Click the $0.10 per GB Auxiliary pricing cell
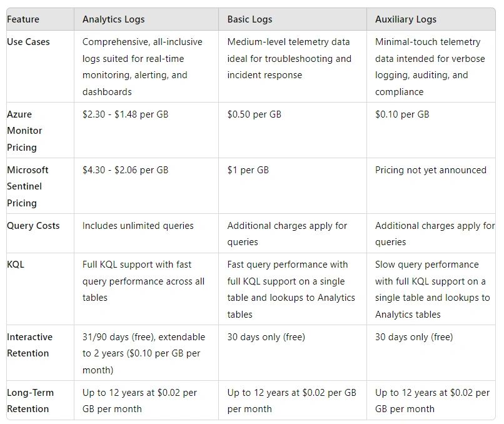The width and height of the screenshot is (504, 424). (x=402, y=114)
